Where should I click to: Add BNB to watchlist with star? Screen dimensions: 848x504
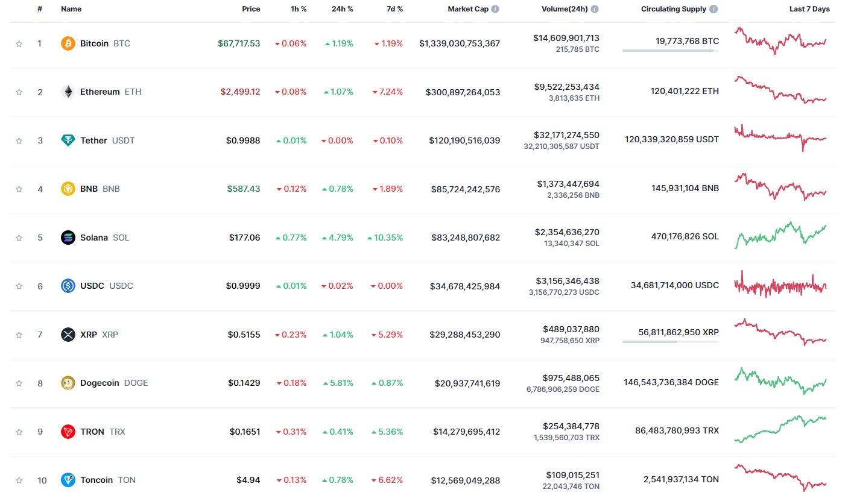pyautogui.click(x=19, y=189)
